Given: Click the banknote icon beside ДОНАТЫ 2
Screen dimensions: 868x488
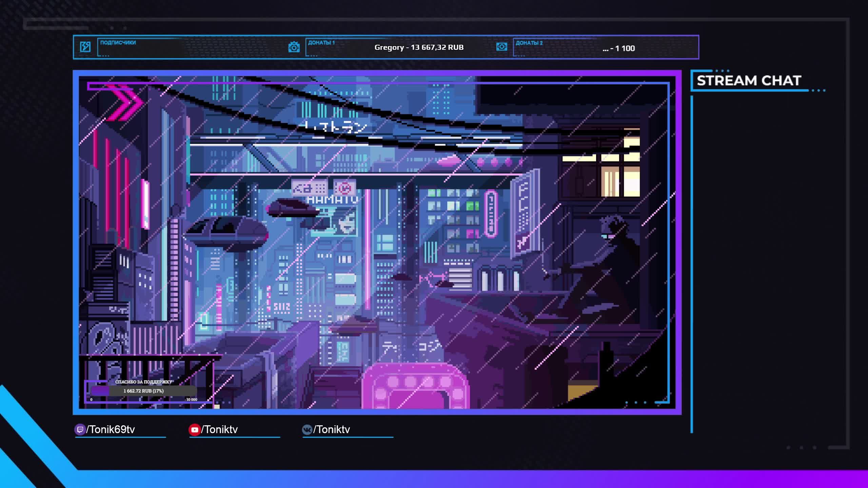Looking at the screenshot, I should click(501, 47).
